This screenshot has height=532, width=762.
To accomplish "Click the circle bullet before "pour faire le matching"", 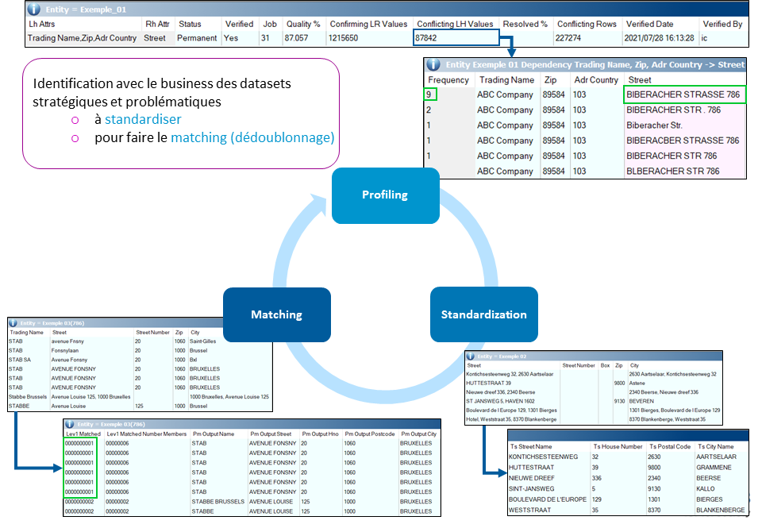I will click(75, 138).
